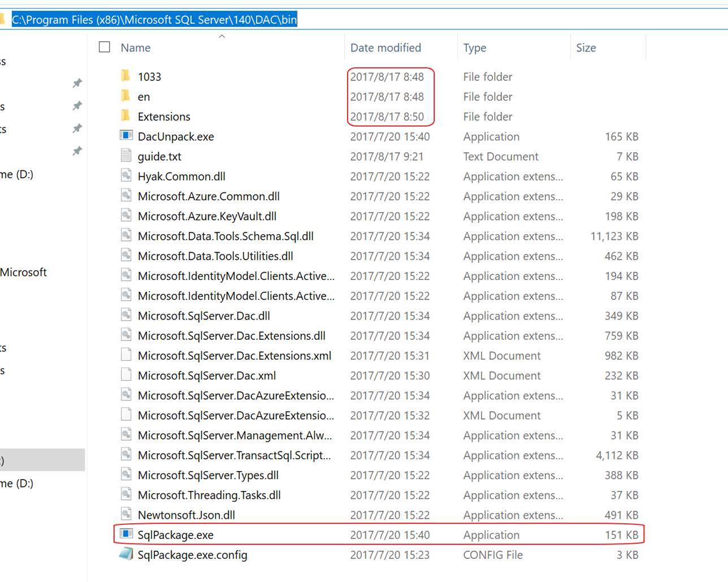
Task: Click the 1033 folder icon
Action: pos(126,76)
